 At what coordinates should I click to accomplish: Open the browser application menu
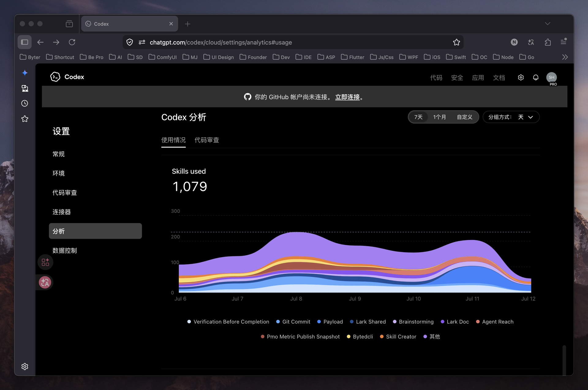[x=563, y=42]
